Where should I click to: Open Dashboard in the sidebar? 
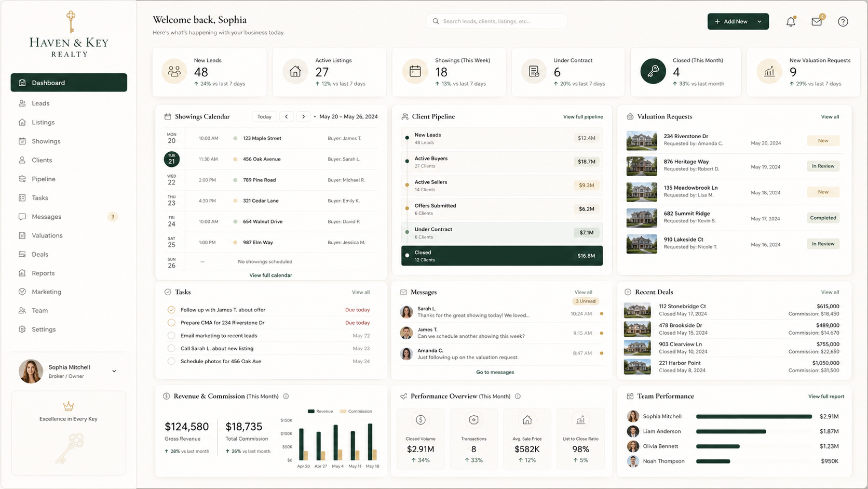[69, 83]
